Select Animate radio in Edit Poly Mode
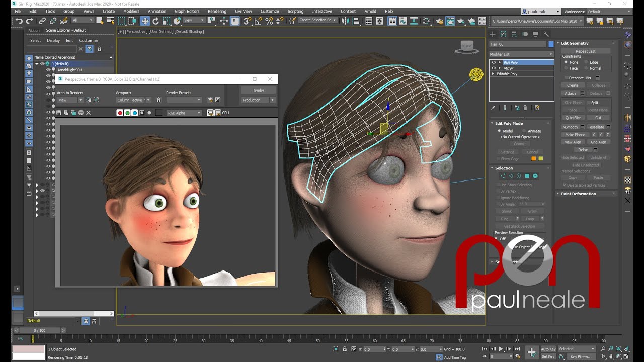Viewport: 644px width, 362px height. (524, 131)
